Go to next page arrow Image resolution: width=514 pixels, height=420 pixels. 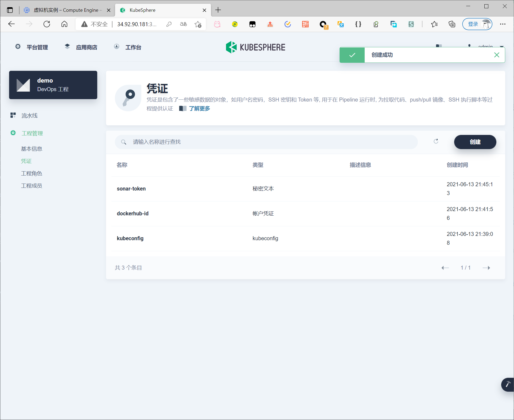click(x=486, y=268)
